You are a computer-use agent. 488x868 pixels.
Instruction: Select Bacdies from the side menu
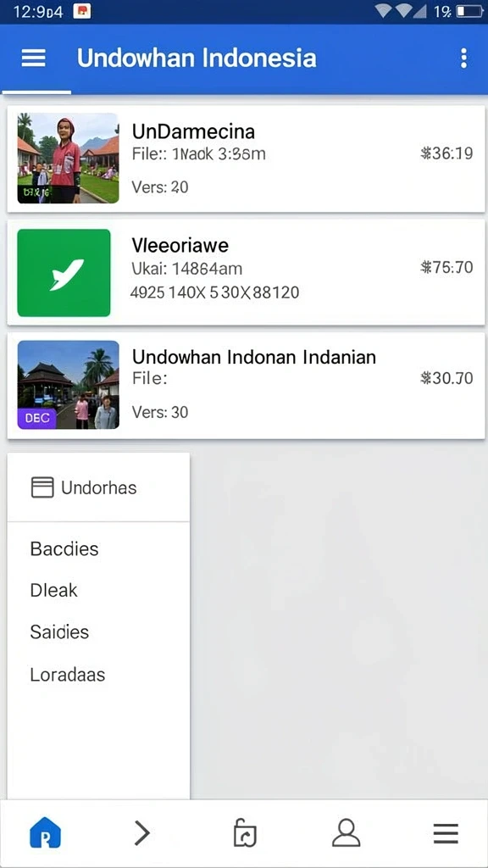click(64, 548)
